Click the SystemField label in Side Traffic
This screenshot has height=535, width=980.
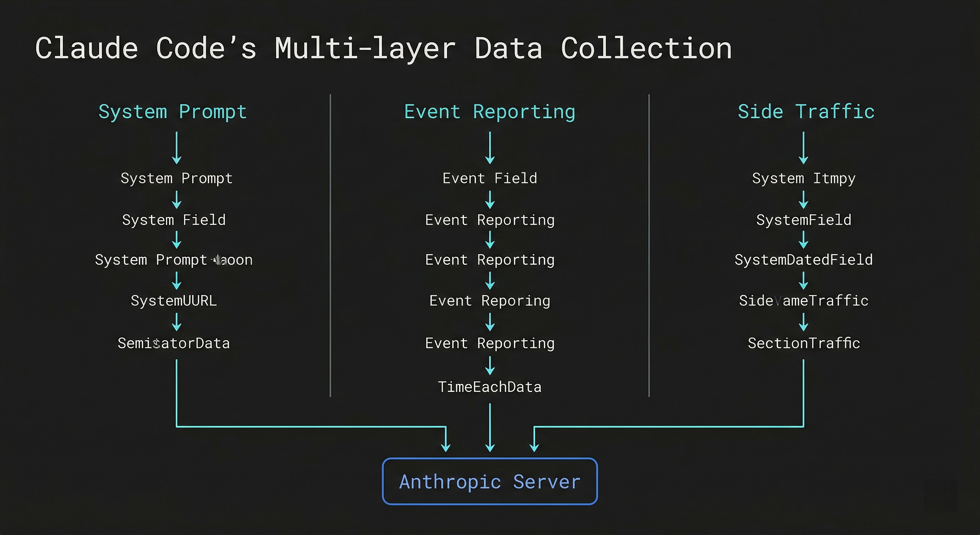coord(804,220)
